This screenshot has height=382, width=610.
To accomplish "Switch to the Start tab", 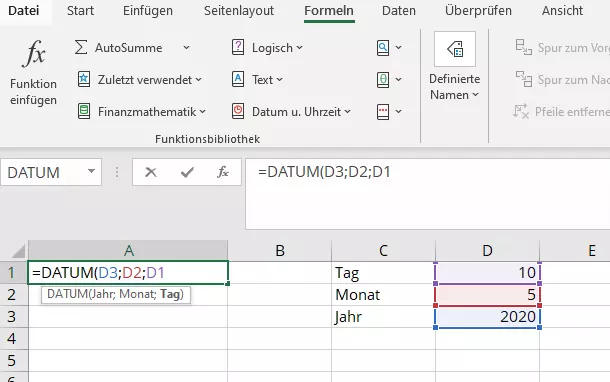I will tap(80, 11).
